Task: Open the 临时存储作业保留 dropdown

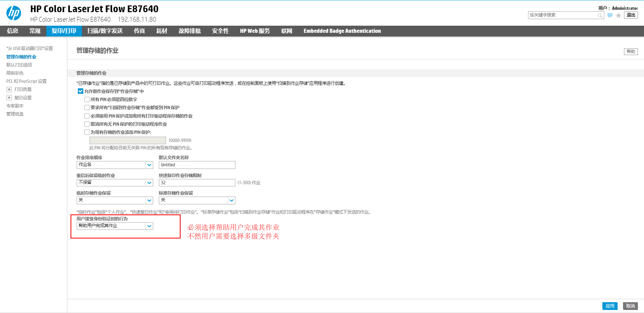Action: [115, 200]
